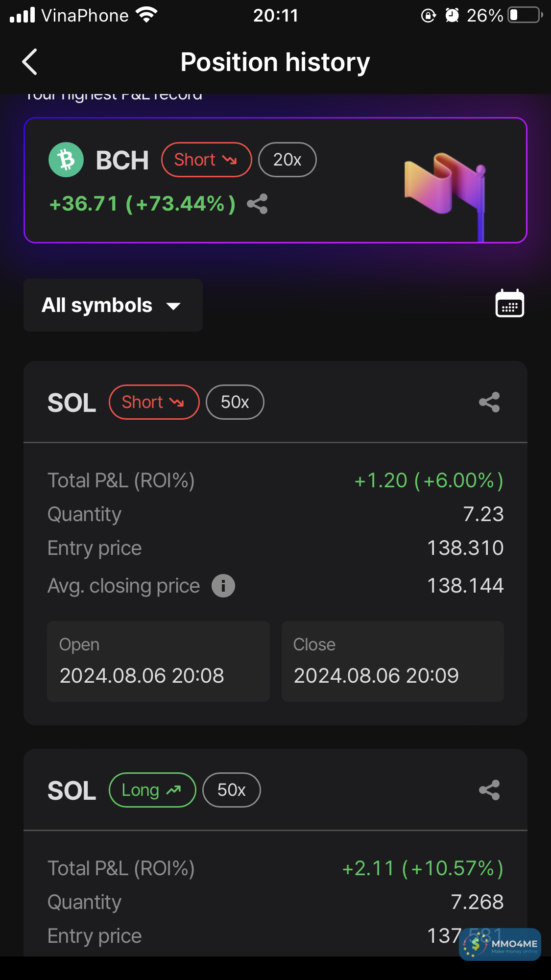Tap the Long tag on SOL card
Viewport: 551px width, 980px height.
[x=152, y=790]
